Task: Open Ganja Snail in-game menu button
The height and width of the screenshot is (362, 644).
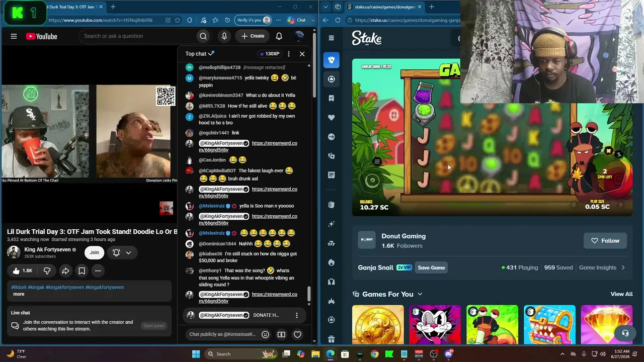Action: tap(377, 162)
